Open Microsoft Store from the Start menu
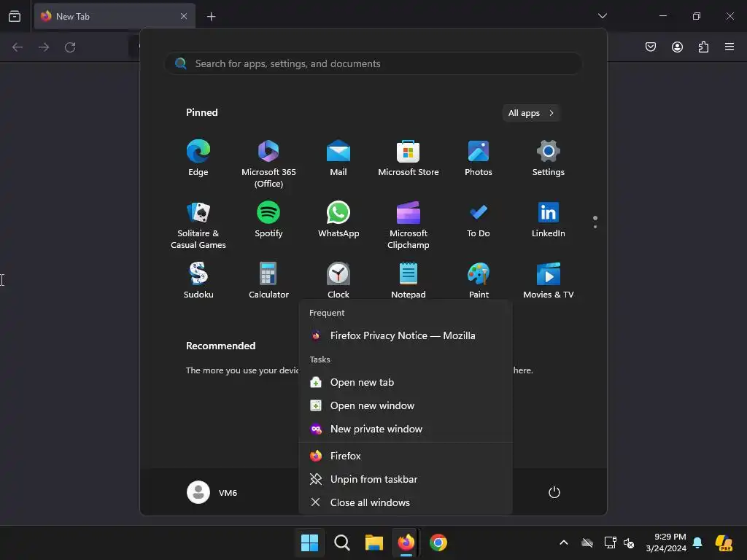 [x=409, y=158]
